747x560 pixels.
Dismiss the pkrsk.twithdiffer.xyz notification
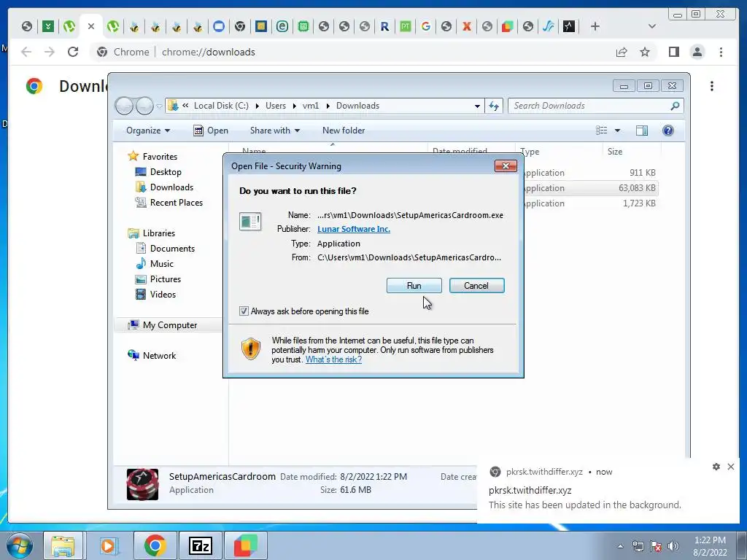731,467
